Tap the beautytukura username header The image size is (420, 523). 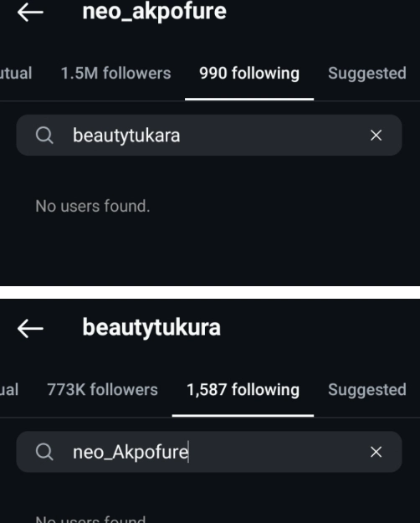[151, 328]
